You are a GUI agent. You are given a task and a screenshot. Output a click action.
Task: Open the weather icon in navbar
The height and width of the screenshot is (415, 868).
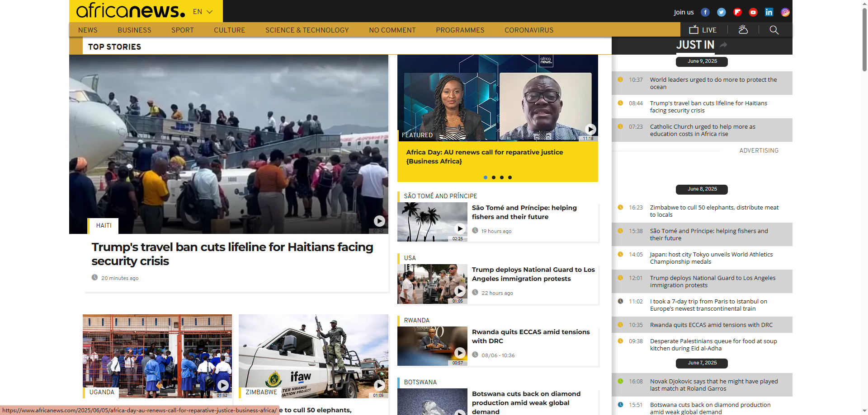[743, 30]
